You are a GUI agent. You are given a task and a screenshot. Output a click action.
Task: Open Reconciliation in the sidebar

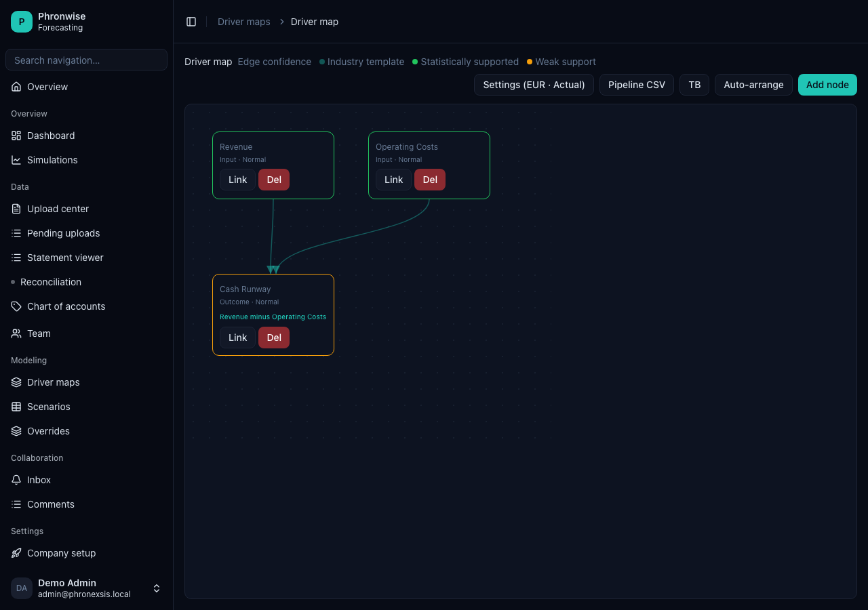[86, 282]
